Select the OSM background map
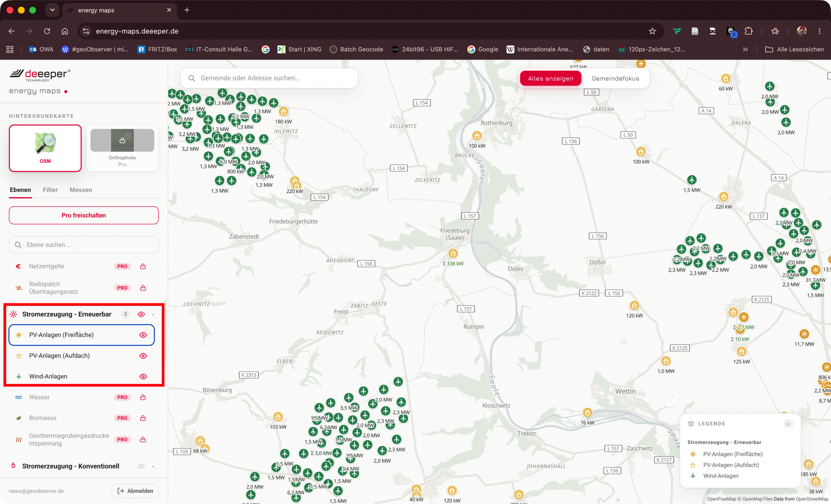 [45, 148]
